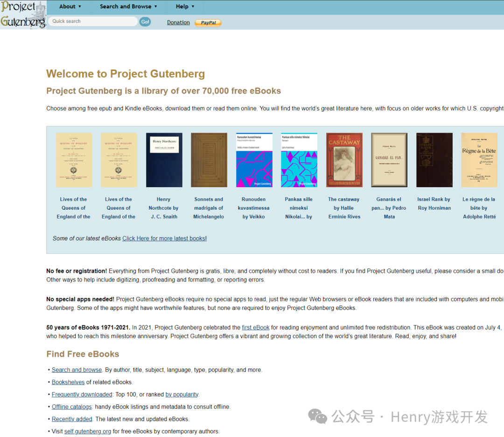
Task: Click Henry Northcote by J. C. Snaith title
Action: (x=164, y=208)
